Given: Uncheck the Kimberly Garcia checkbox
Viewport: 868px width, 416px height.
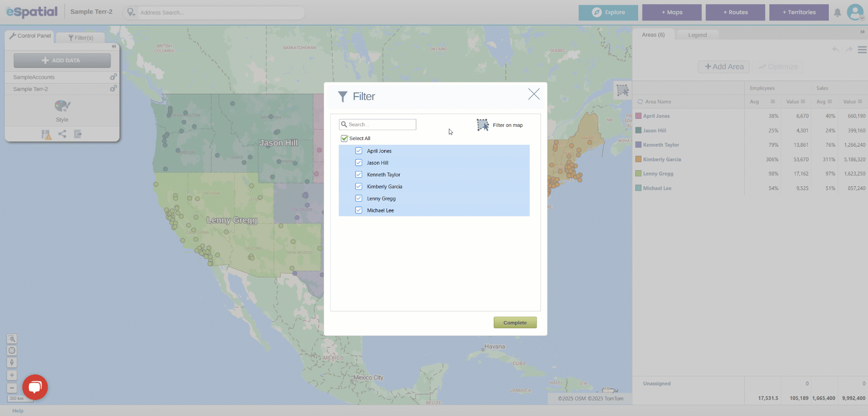Looking at the screenshot, I should coord(359,186).
